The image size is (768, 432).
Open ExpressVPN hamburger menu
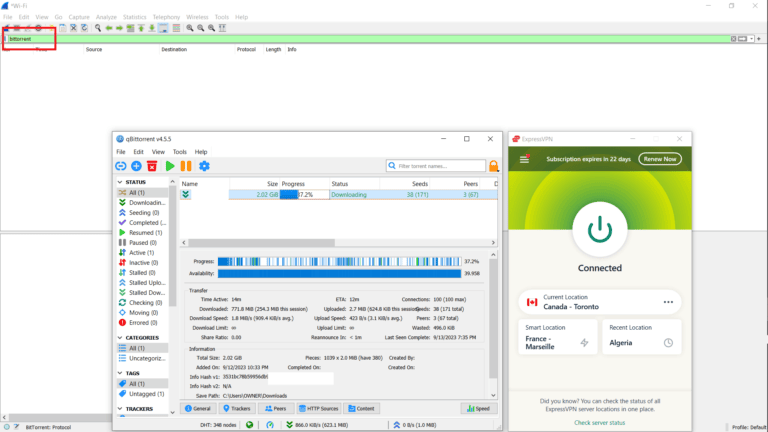tap(524, 159)
